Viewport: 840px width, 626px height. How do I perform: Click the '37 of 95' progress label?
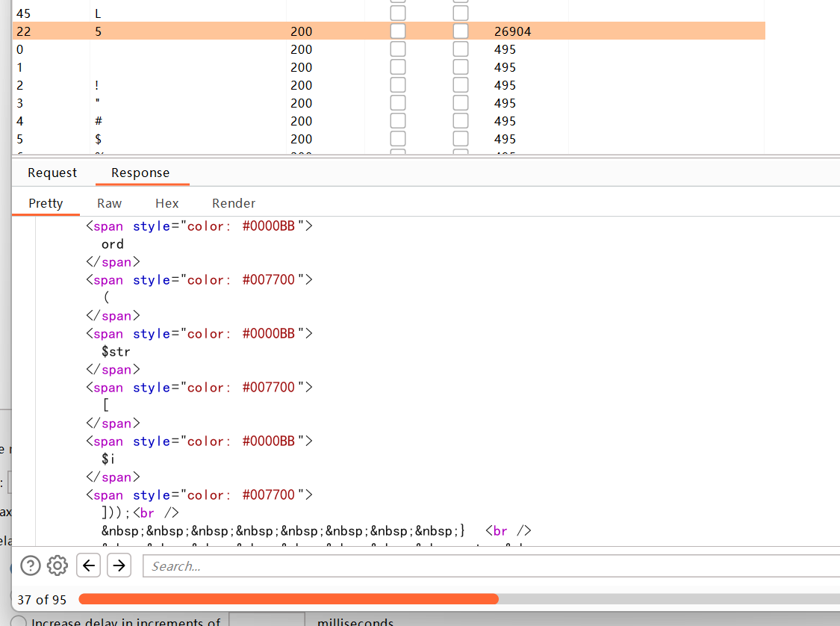(42, 600)
